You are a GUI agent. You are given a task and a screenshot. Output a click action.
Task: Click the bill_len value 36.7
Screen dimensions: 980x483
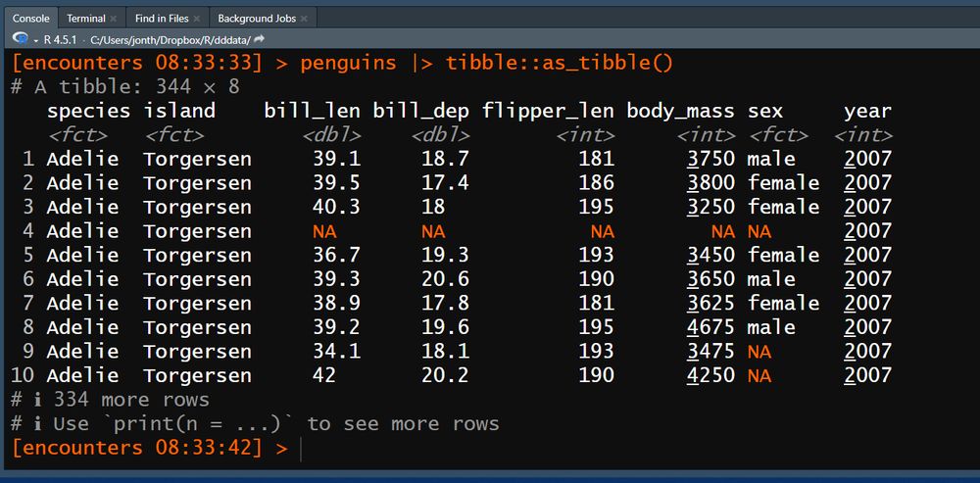(x=336, y=255)
